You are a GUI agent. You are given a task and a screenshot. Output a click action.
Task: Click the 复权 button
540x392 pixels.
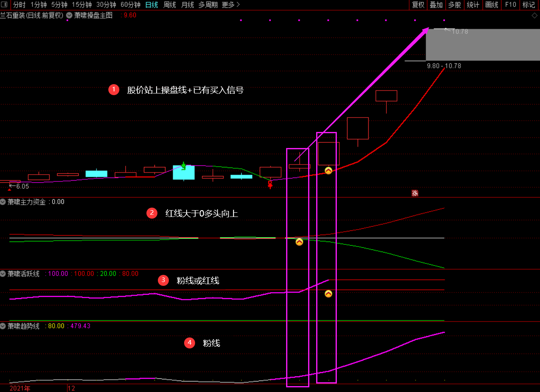(418, 5)
